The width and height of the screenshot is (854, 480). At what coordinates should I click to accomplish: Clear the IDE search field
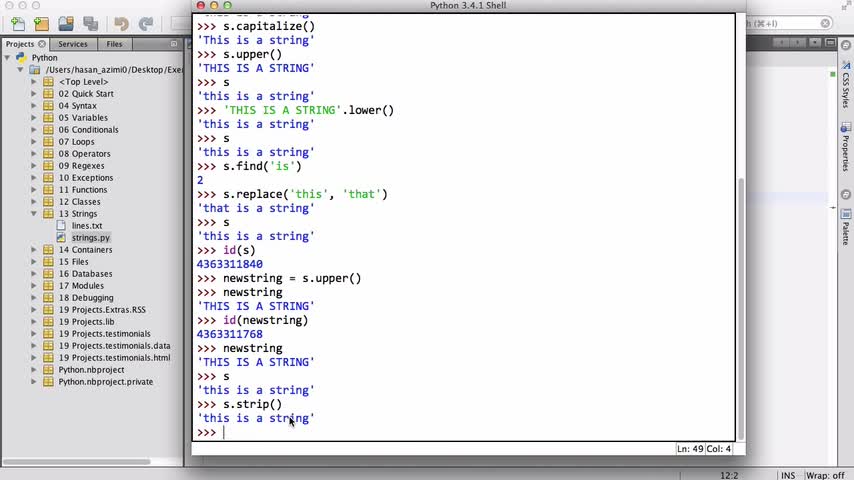[x=825, y=23]
